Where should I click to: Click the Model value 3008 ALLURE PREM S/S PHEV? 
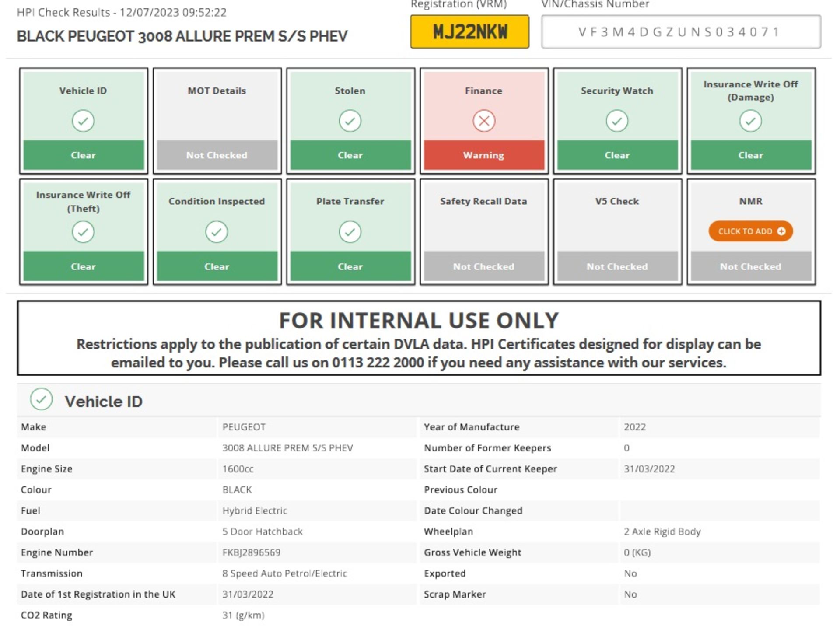[287, 448]
